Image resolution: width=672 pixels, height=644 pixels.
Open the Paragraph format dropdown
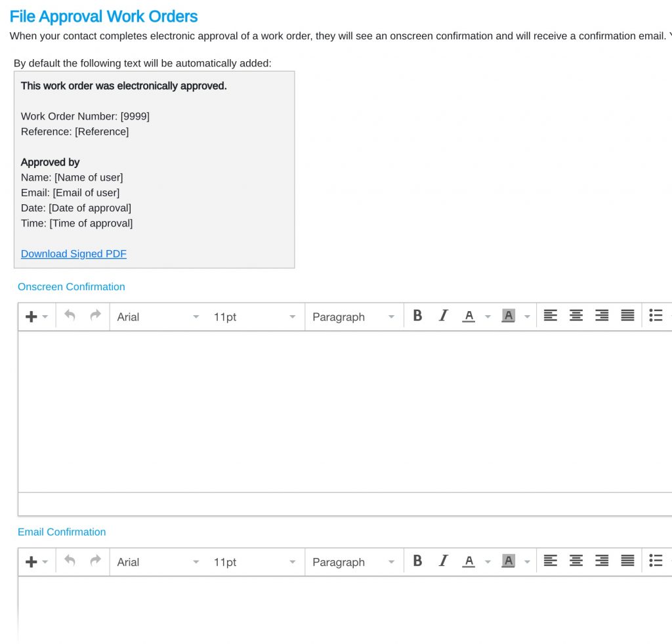(352, 316)
